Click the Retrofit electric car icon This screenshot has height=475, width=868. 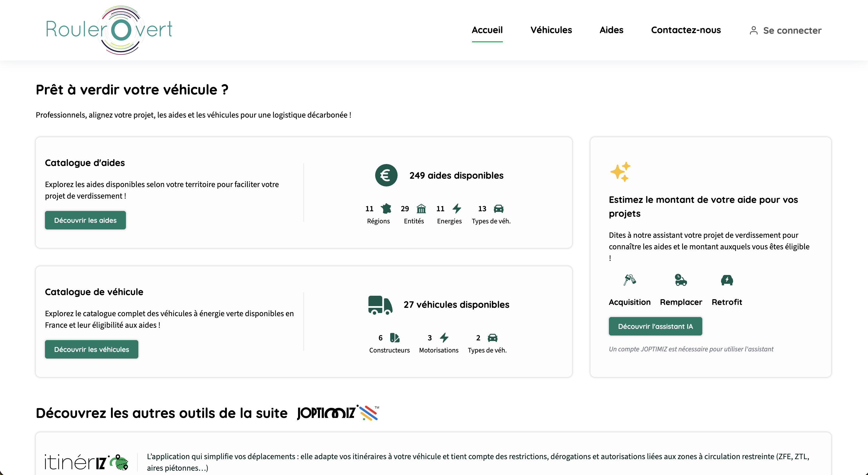[727, 280]
